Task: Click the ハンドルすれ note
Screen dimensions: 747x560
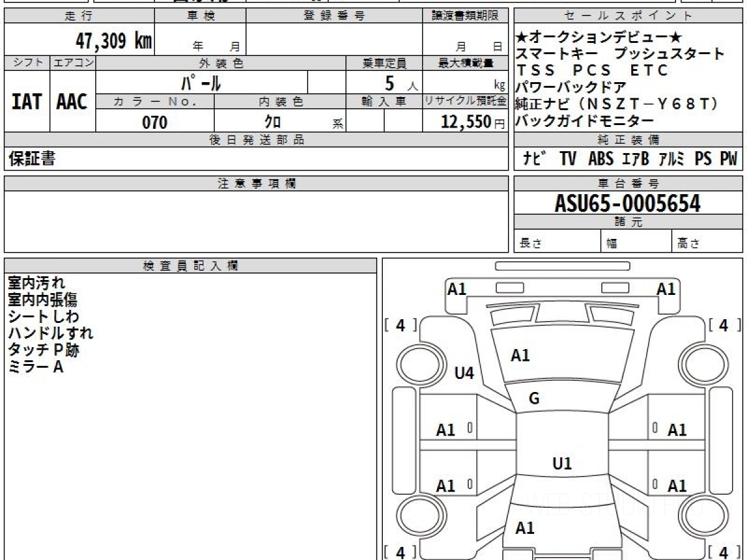Action: coord(50,334)
